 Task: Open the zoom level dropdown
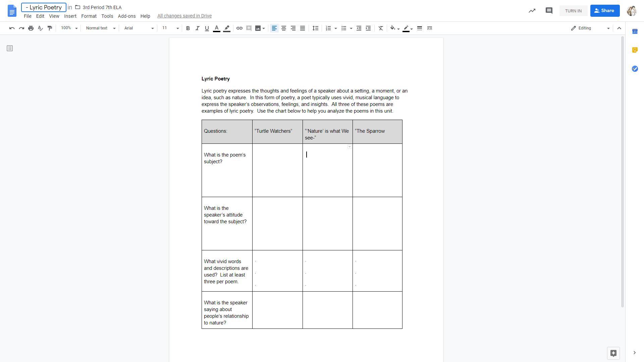(x=69, y=28)
